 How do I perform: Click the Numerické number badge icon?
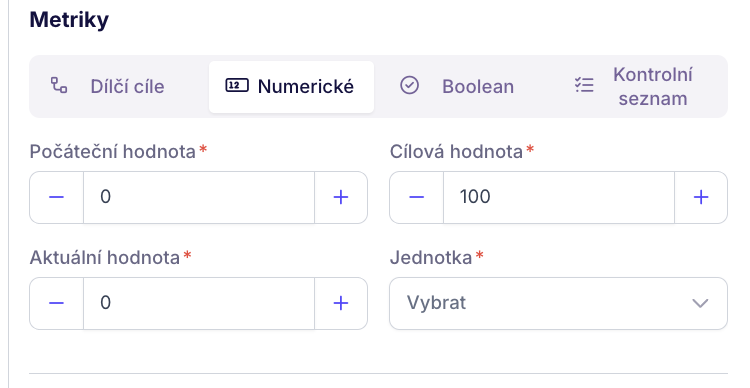pyautogui.click(x=237, y=86)
